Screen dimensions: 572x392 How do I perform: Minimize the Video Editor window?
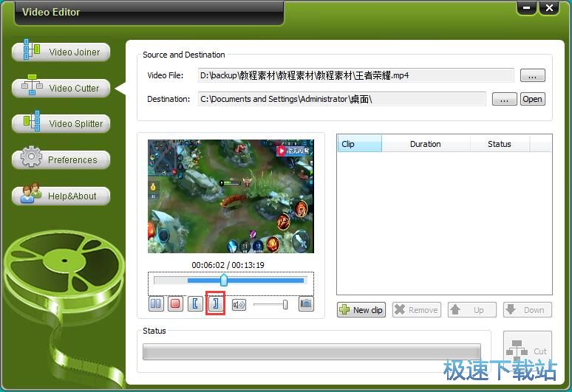[526, 8]
